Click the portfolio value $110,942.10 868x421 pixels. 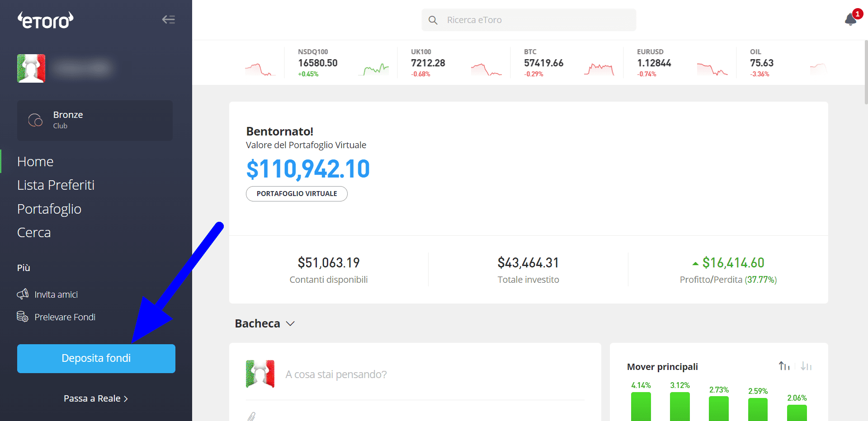click(x=308, y=169)
